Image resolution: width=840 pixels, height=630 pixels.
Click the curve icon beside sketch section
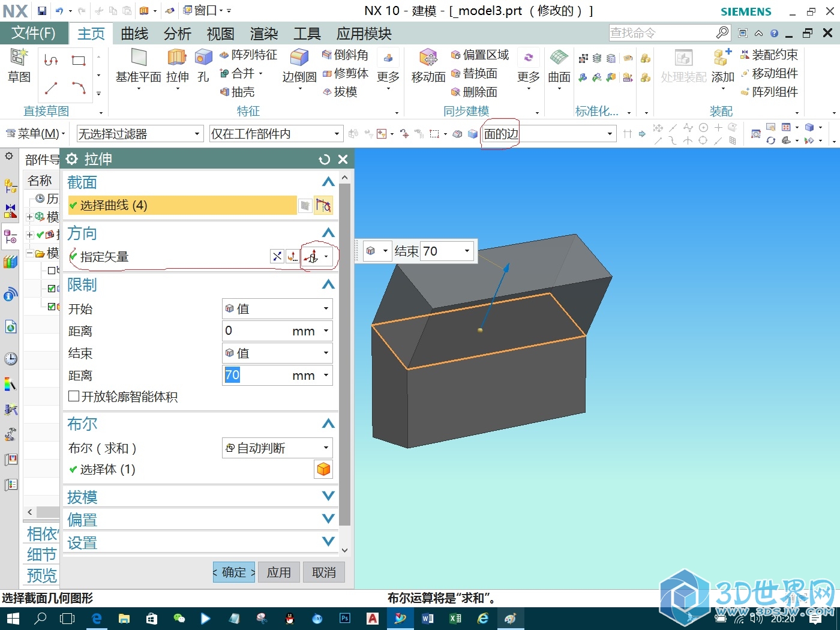click(x=323, y=205)
